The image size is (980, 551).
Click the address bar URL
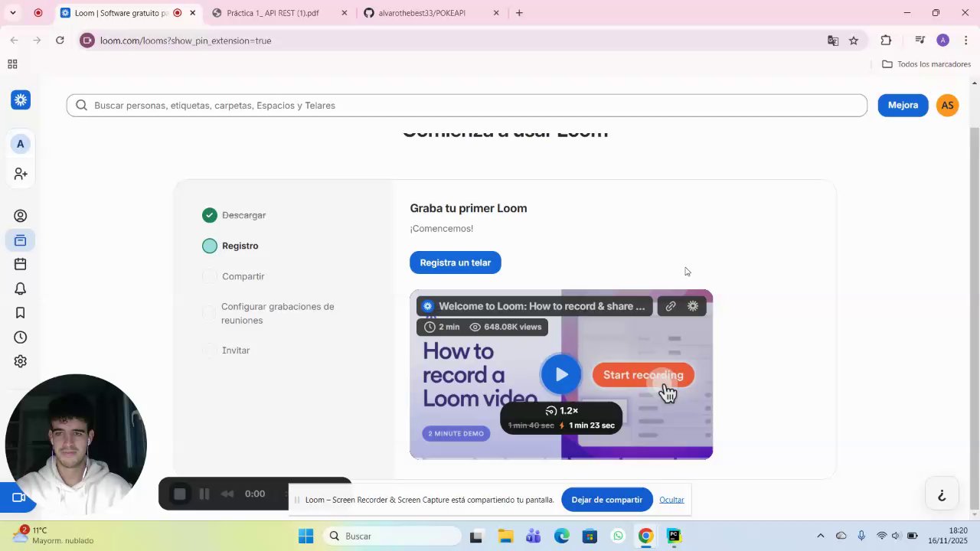[185, 41]
